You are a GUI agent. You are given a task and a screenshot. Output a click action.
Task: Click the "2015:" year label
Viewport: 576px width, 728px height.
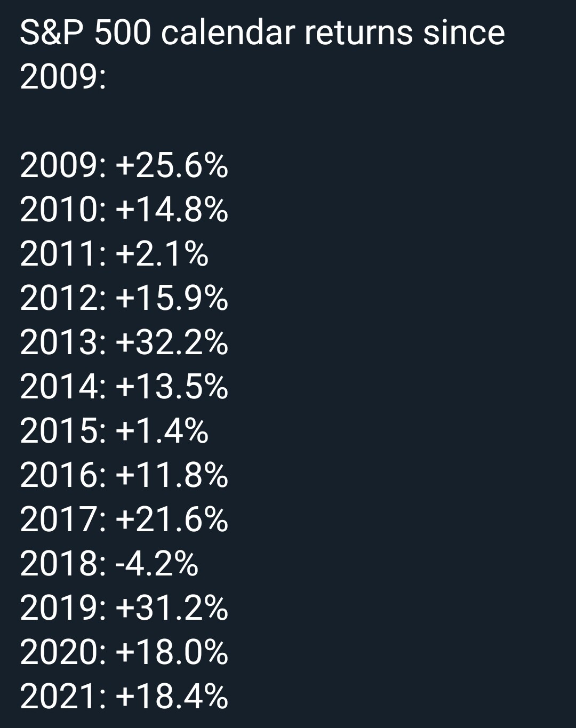click(x=63, y=430)
